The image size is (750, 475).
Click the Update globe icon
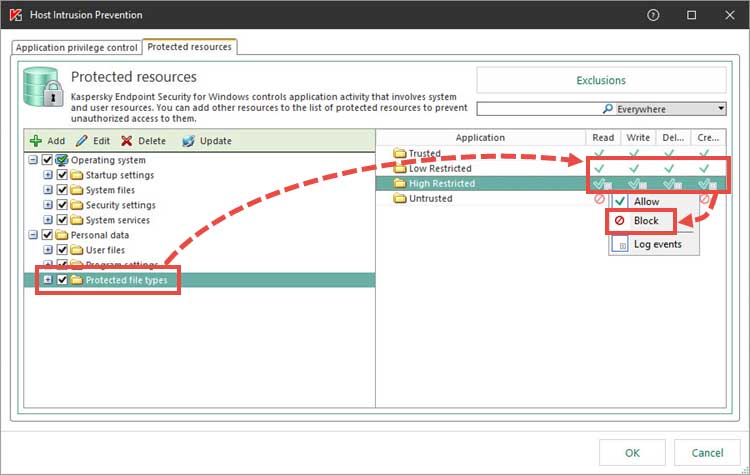click(x=188, y=141)
